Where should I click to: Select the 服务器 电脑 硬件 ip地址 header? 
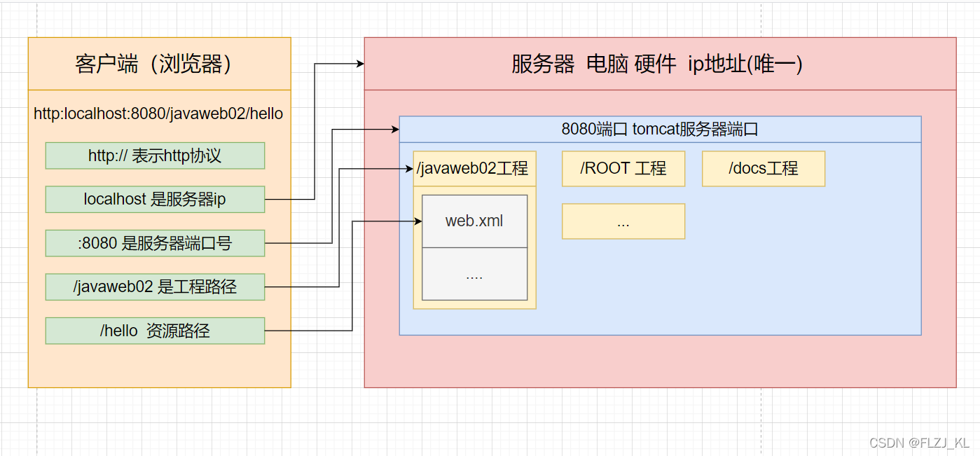(657, 64)
